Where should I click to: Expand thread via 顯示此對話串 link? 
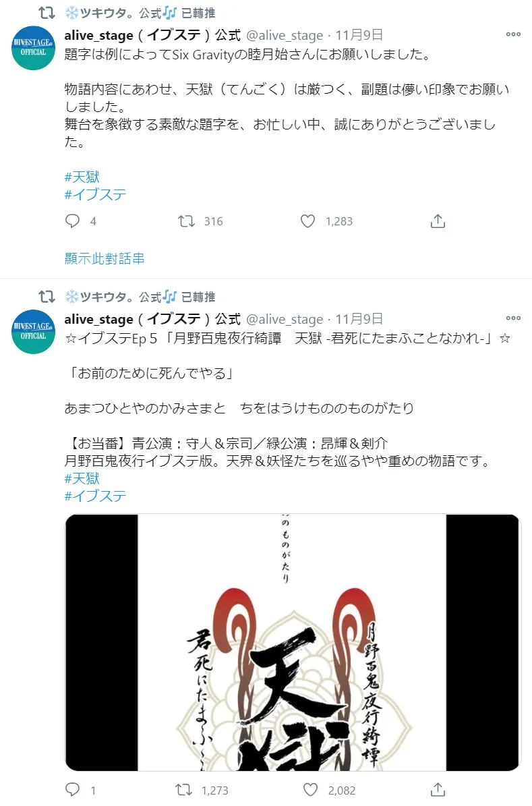coord(105,258)
